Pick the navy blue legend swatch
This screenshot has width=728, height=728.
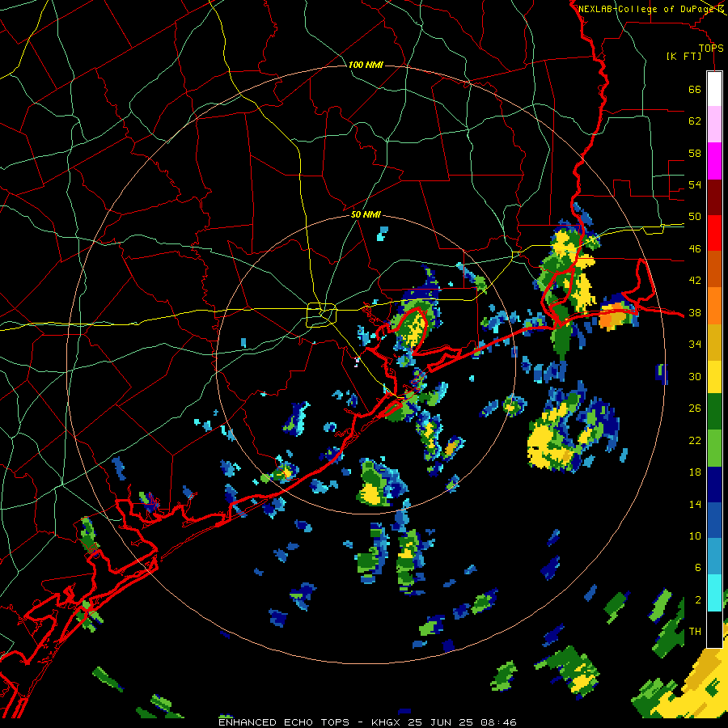point(714,485)
